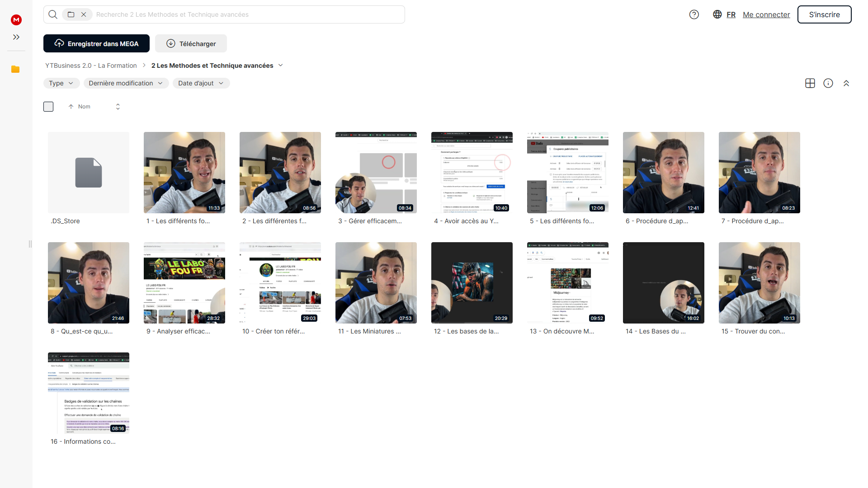Open video 9 - Analyser efficac... thumbnail
This screenshot has height=488, width=868.
click(x=184, y=283)
